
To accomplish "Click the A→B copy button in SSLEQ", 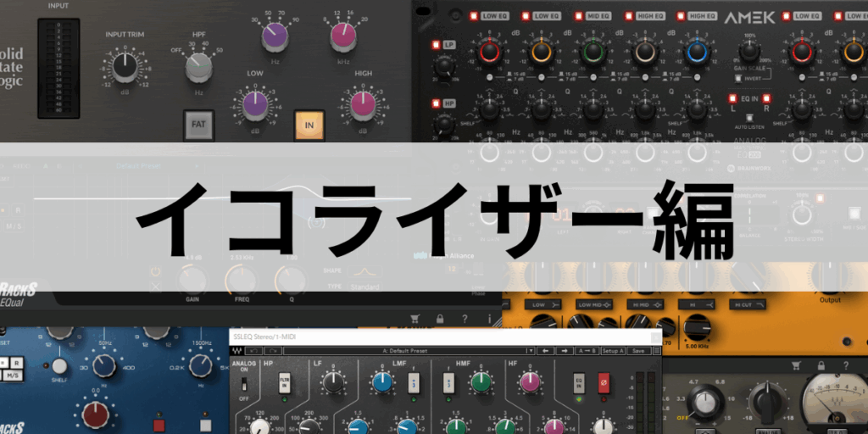I will (x=587, y=350).
